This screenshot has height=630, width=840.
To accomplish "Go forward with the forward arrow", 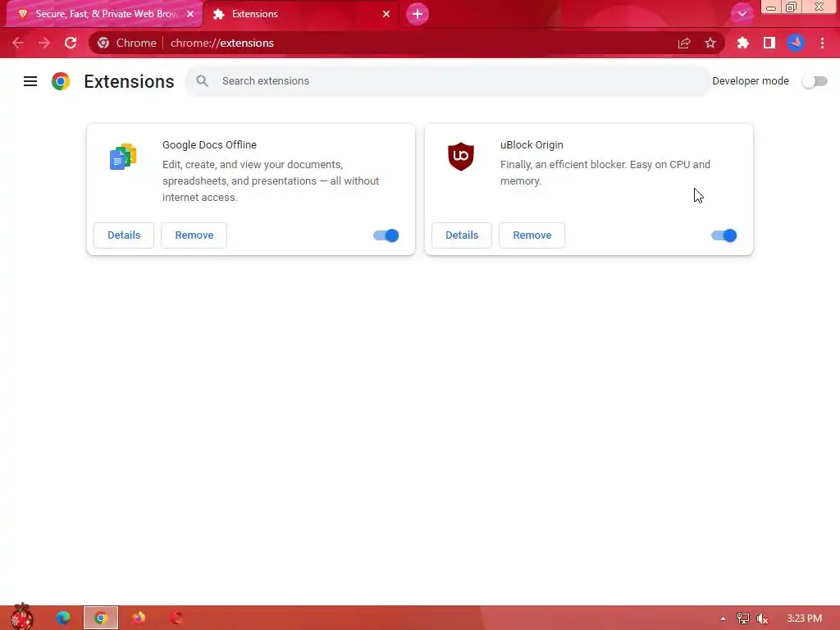I will [x=44, y=43].
